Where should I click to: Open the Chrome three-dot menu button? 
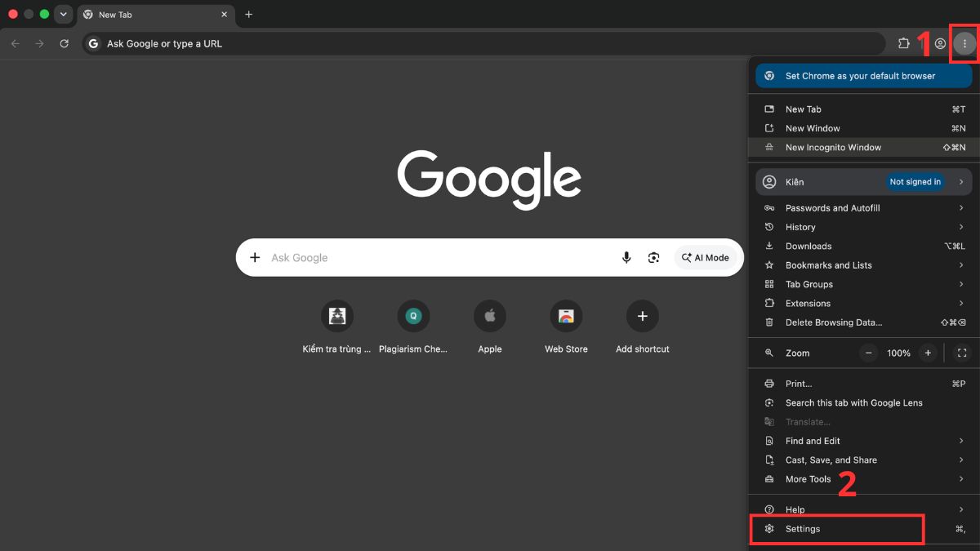(x=964, y=43)
